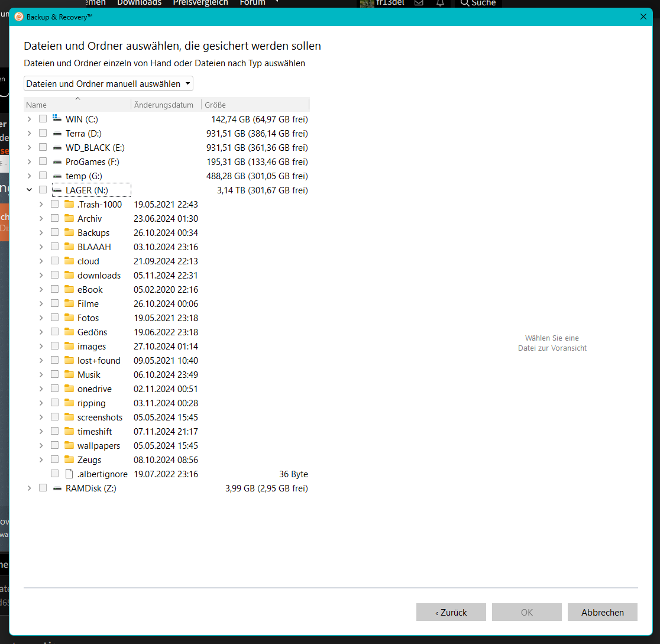Open the envelope icon in the top bar
660x644 pixels.
point(419,3)
